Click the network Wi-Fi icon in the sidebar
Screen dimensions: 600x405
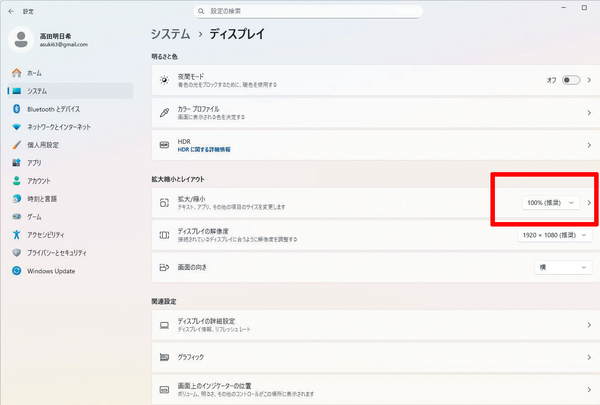[16, 127]
